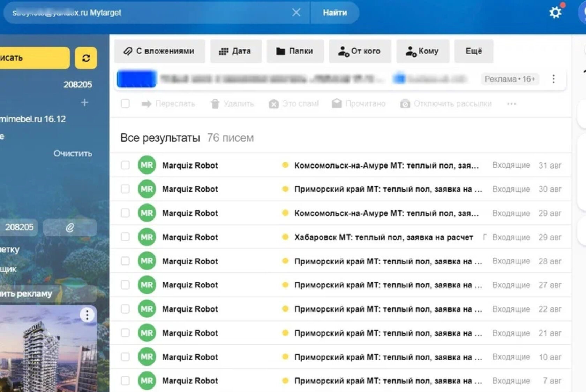Click Отключить рассылки unsubscribe in the toolbar
586x392 pixels.
(446, 104)
